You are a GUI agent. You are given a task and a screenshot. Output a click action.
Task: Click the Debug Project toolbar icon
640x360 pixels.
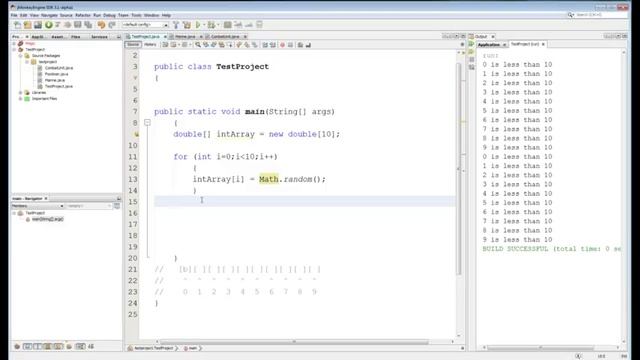tap(211, 25)
